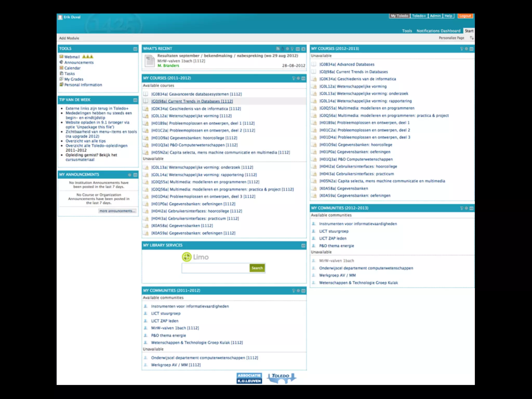Click the reorder arrows icon beside Personalize Page
This screenshot has height=399, width=532.
pos(471,38)
